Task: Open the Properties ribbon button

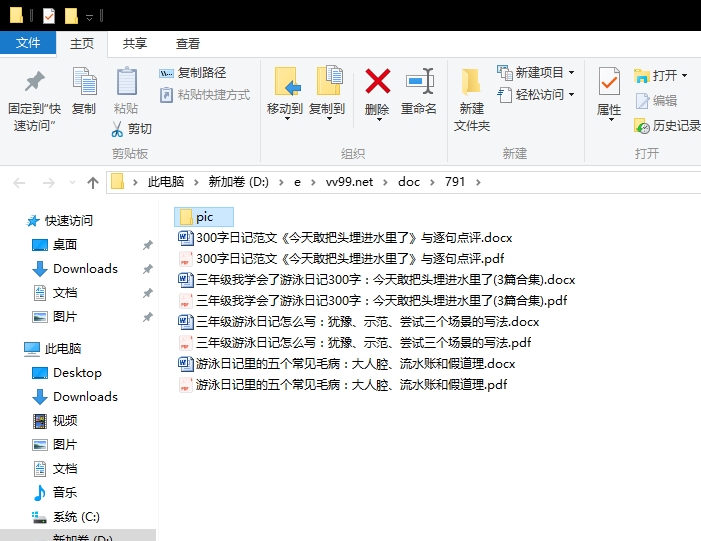Action: click(x=608, y=94)
